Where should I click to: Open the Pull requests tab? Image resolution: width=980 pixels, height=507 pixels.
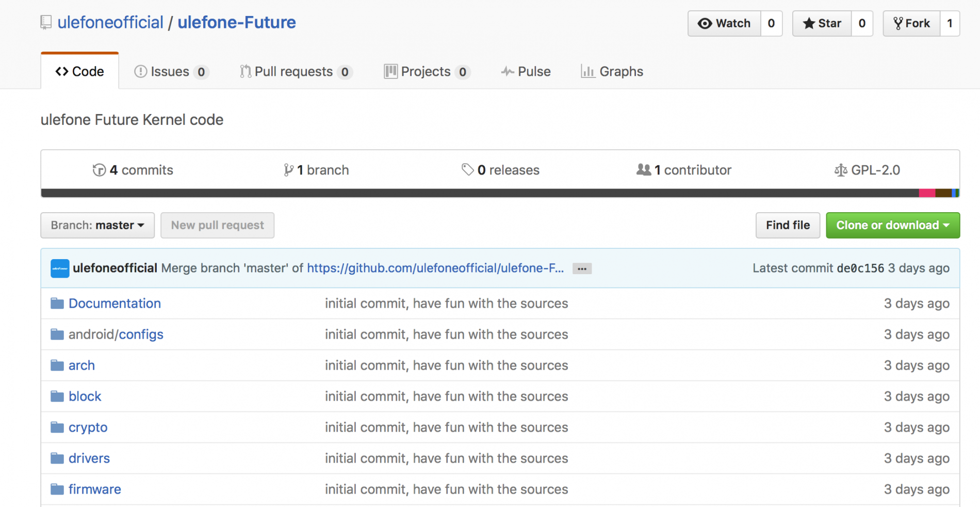296,71
